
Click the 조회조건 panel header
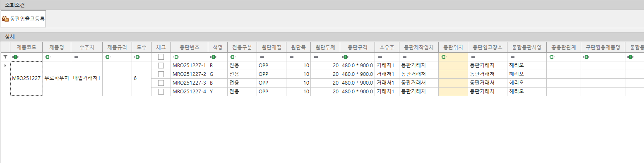[322, 5]
